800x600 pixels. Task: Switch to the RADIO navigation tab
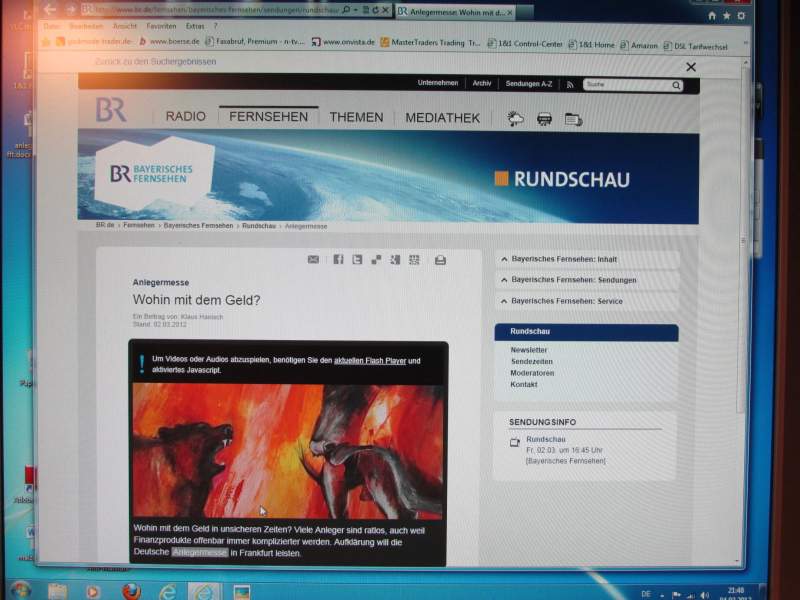[185, 117]
